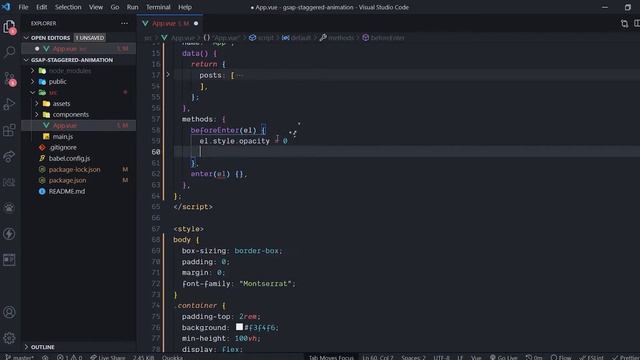
Task: Open the Run and Debug view
Action: point(9,104)
